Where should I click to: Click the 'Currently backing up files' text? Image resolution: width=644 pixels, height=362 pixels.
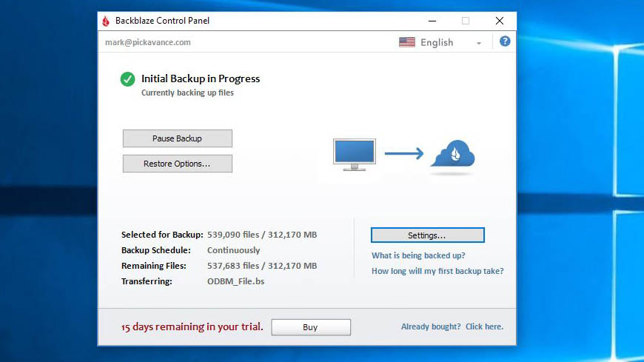[x=188, y=93]
